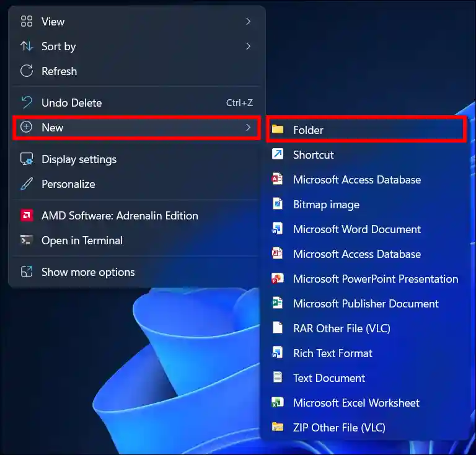Image resolution: width=476 pixels, height=455 pixels.
Task: Expand the View submenu chevron
Action: tap(249, 22)
